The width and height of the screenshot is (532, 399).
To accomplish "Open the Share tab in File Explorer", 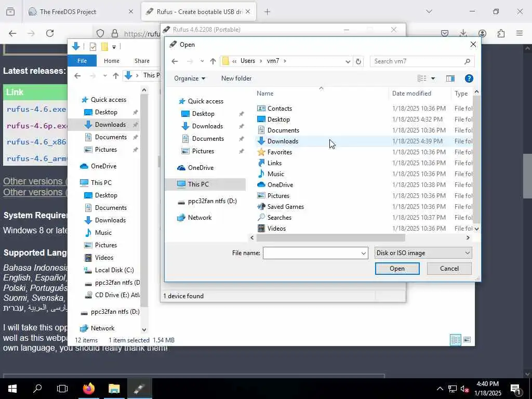I will pyautogui.click(x=142, y=61).
